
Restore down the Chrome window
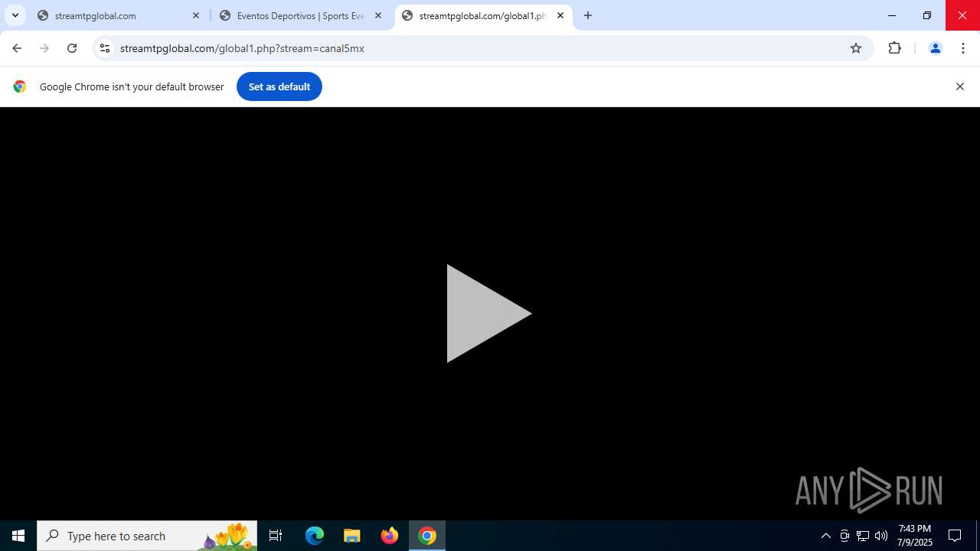(927, 15)
